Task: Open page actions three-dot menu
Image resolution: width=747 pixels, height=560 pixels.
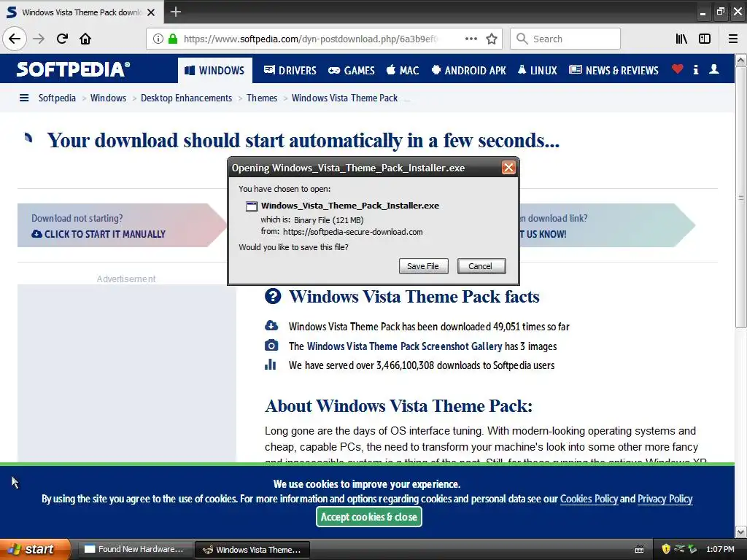Action: coord(471,39)
